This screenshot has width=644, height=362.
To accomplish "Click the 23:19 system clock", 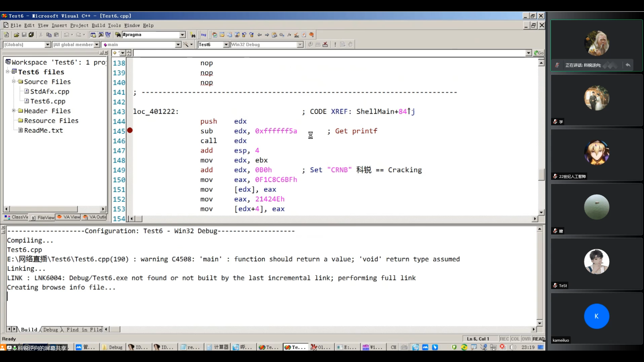I will pos(528,347).
